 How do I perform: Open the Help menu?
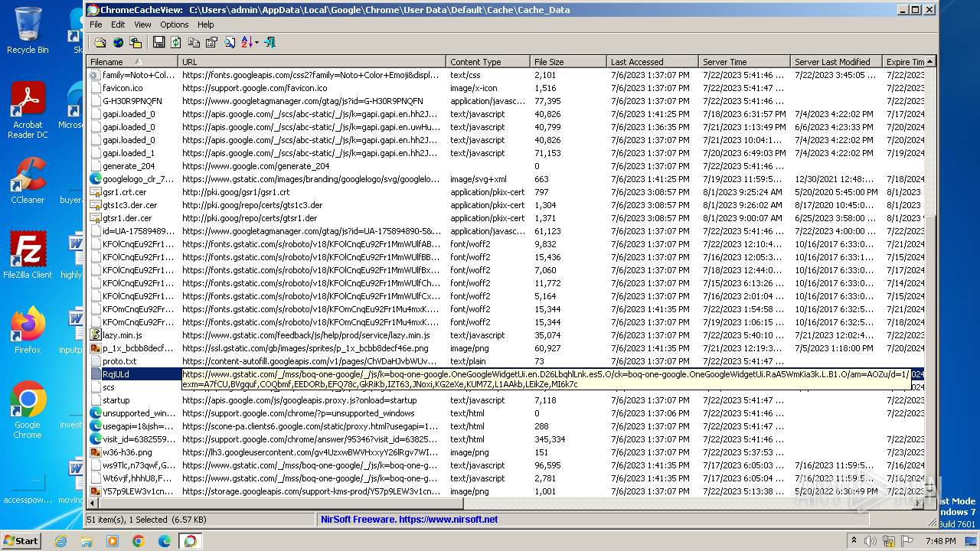[206, 24]
